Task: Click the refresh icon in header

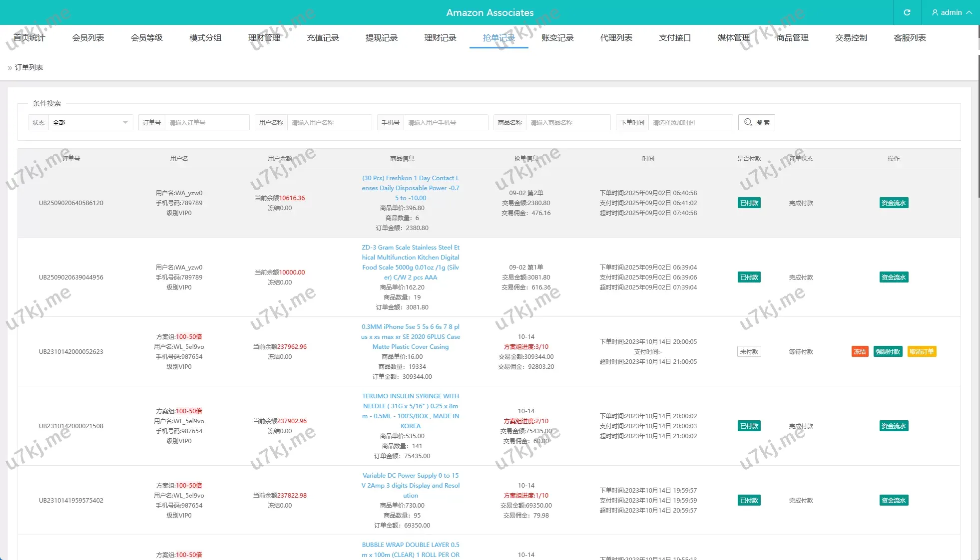Action: pos(907,12)
